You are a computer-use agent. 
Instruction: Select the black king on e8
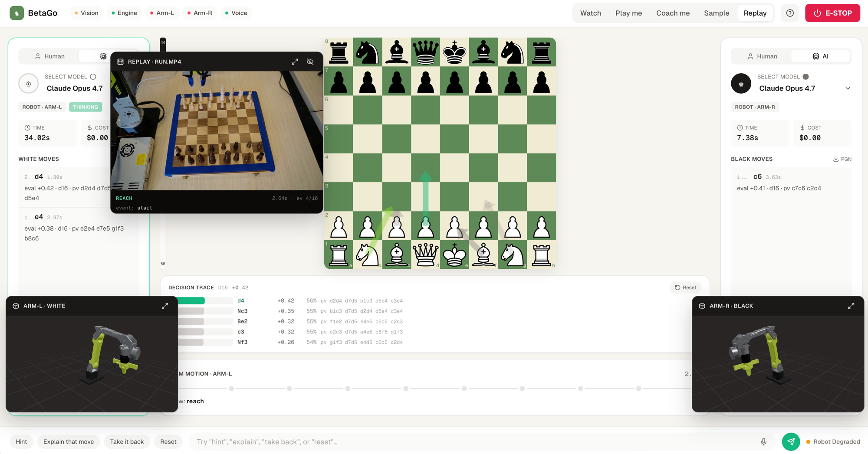(454, 52)
